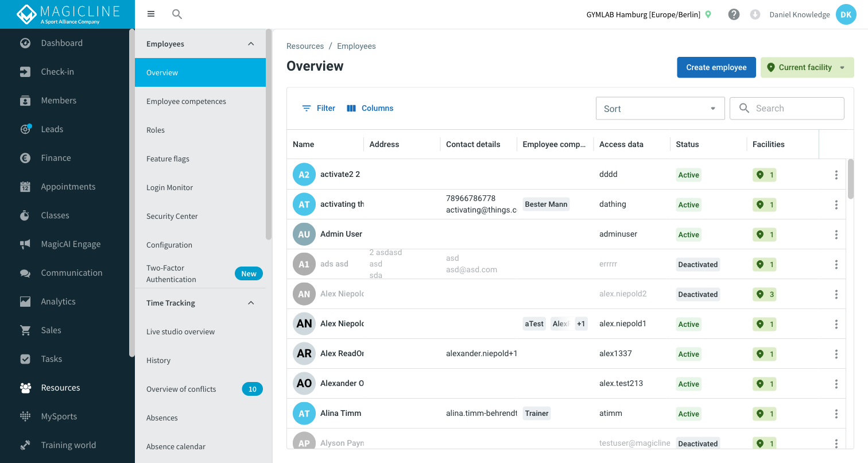The width and height of the screenshot is (868, 463).
Task: Click the employee table vertical scrollbar
Action: click(x=851, y=179)
